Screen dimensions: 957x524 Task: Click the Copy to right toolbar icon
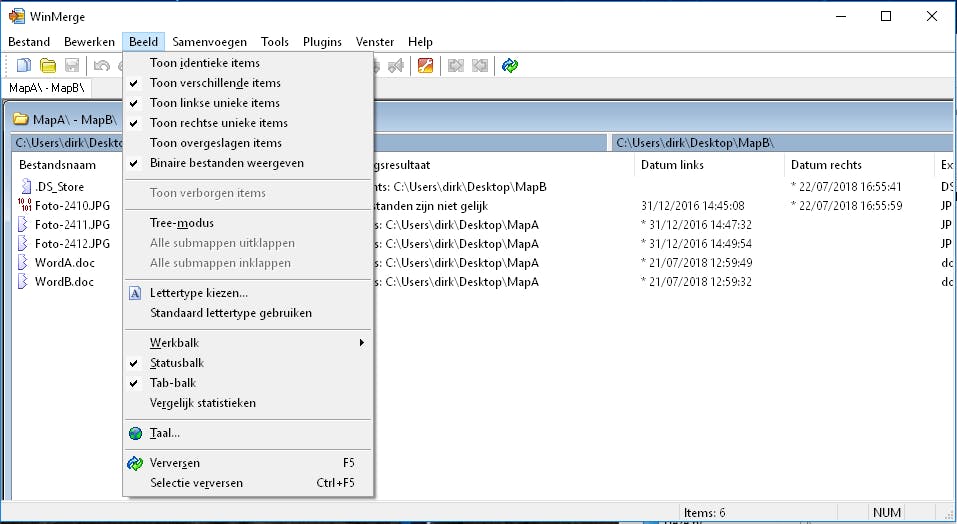[x=455, y=65]
